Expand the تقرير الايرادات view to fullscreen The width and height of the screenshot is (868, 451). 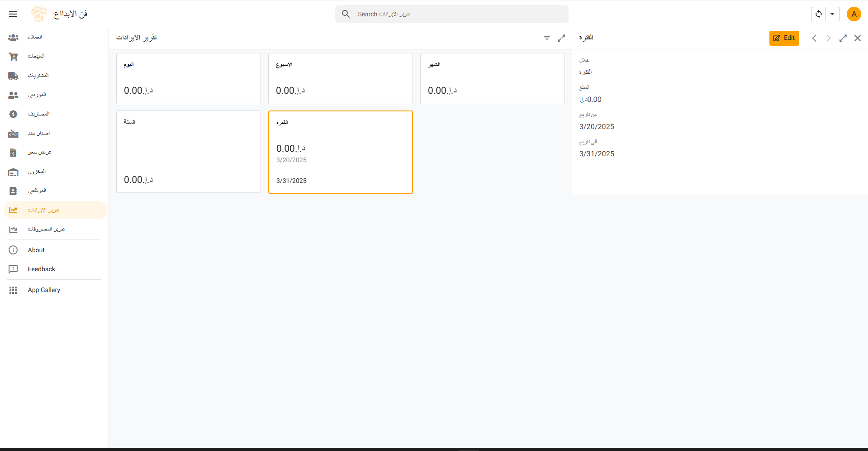click(x=561, y=38)
